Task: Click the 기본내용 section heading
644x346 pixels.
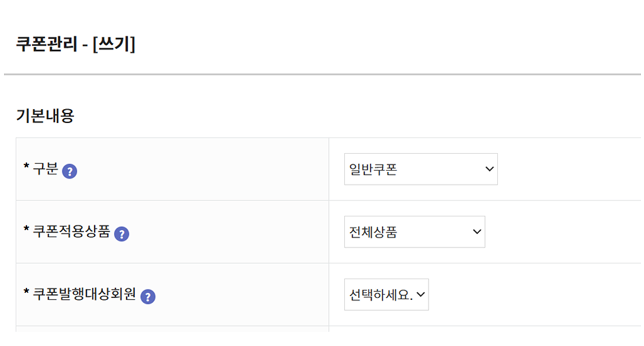Action: point(45,116)
